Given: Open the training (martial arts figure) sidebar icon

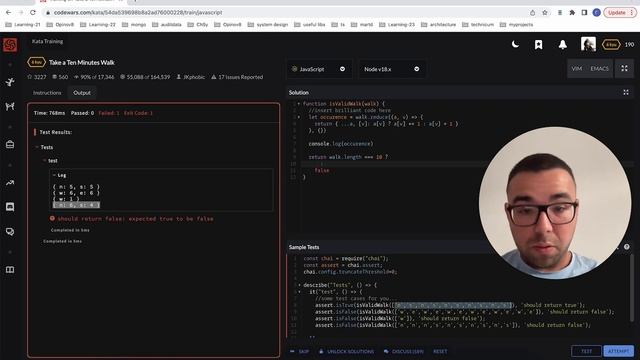Looking at the screenshot, I should click(x=10, y=82).
